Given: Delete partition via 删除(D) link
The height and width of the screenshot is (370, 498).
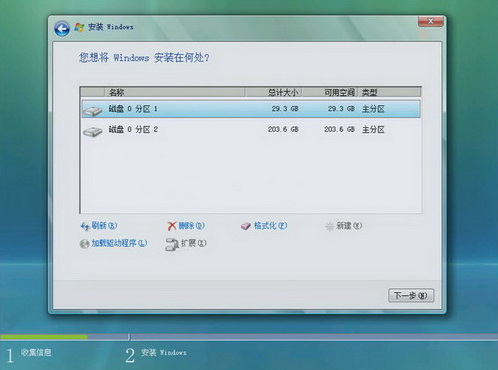Looking at the screenshot, I should pyautogui.click(x=191, y=226).
